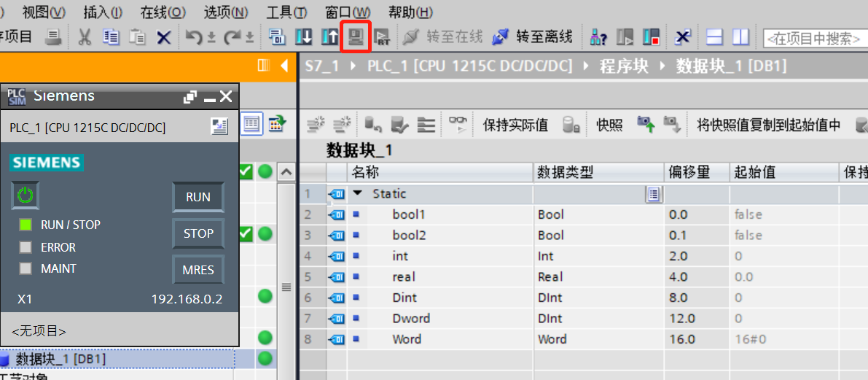This screenshot has width=868, height=380.
Task: Click the STOP button in PLCSIM
Action: point(198,233)
